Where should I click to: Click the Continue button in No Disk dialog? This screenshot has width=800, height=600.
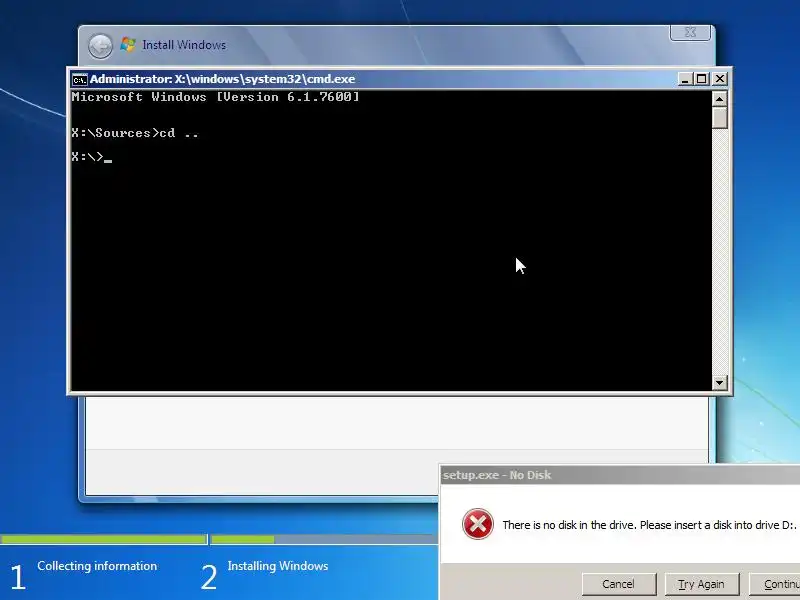774,584
